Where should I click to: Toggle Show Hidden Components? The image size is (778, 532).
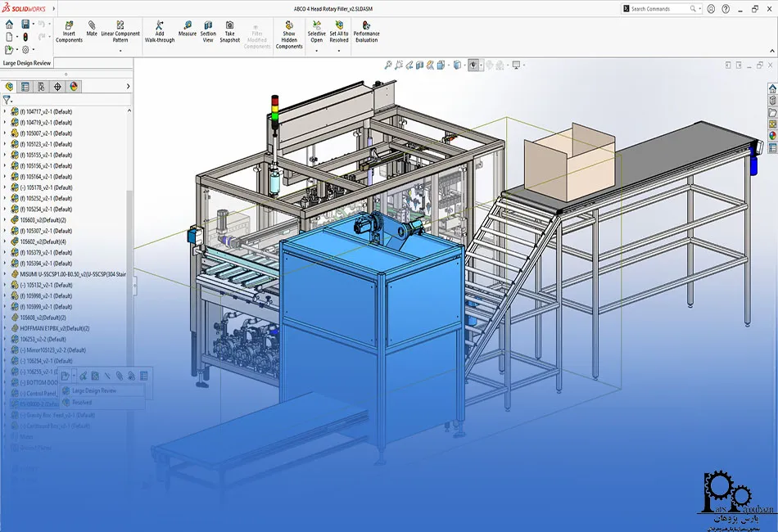pyautogui.click(x=289, y=34)
